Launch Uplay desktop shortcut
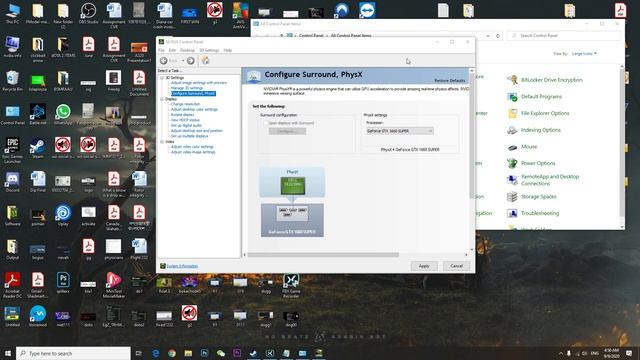Viewport: 640px width, 360px height. point(63,216)
